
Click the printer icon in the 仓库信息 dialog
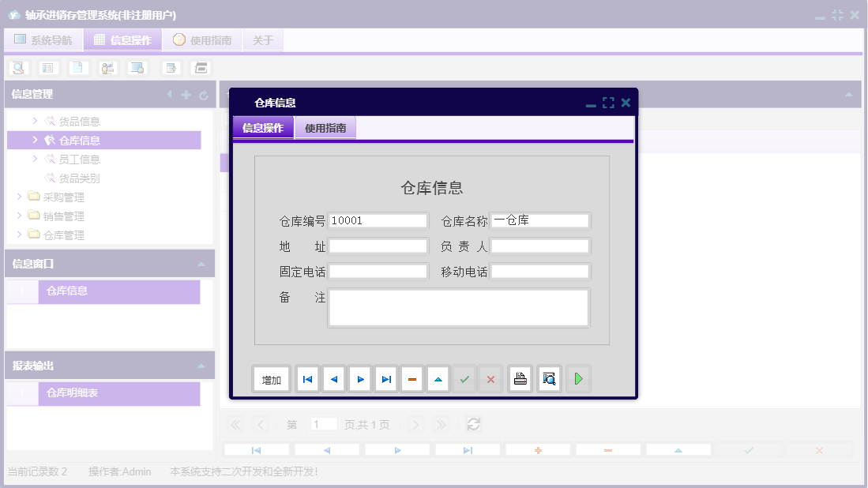pos(520,378)
